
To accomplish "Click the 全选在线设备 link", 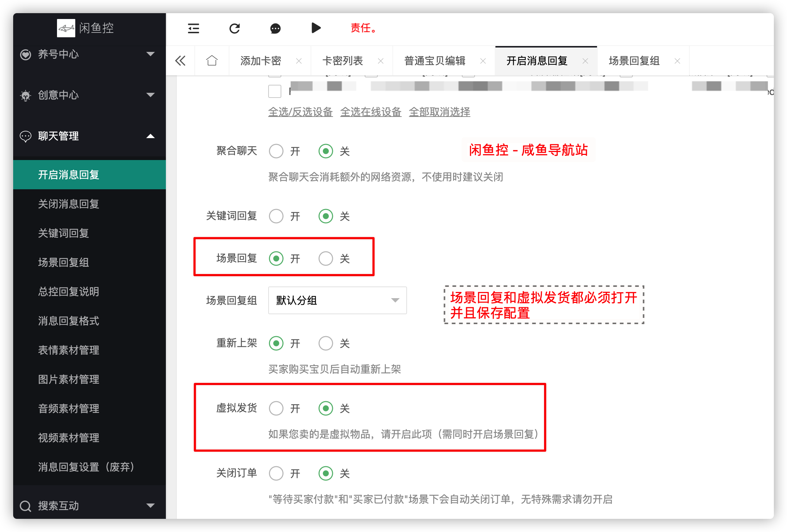I will 371,112.
